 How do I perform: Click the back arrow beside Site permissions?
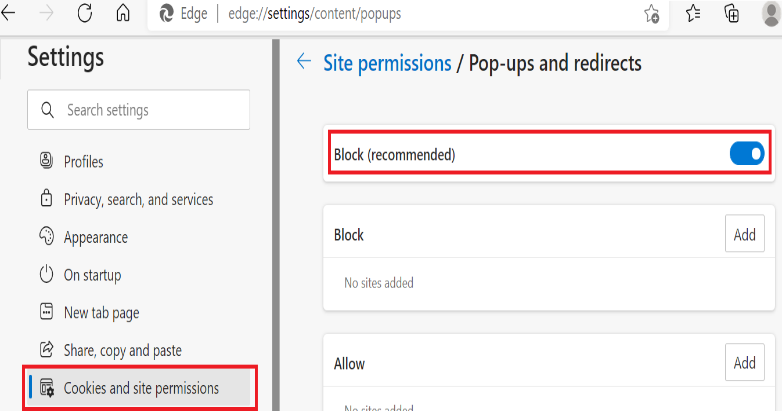click(x=304, y=63)
